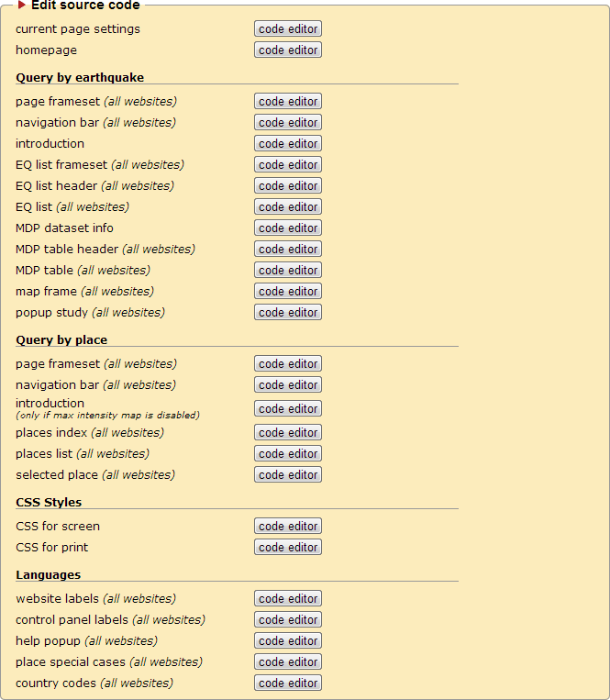Edit Query by place navigation bar code
The image size is (610, 700).
[288, 385]
